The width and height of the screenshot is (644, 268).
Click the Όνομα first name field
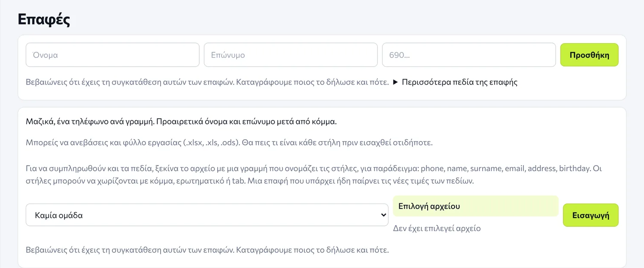tap(112, 55)
